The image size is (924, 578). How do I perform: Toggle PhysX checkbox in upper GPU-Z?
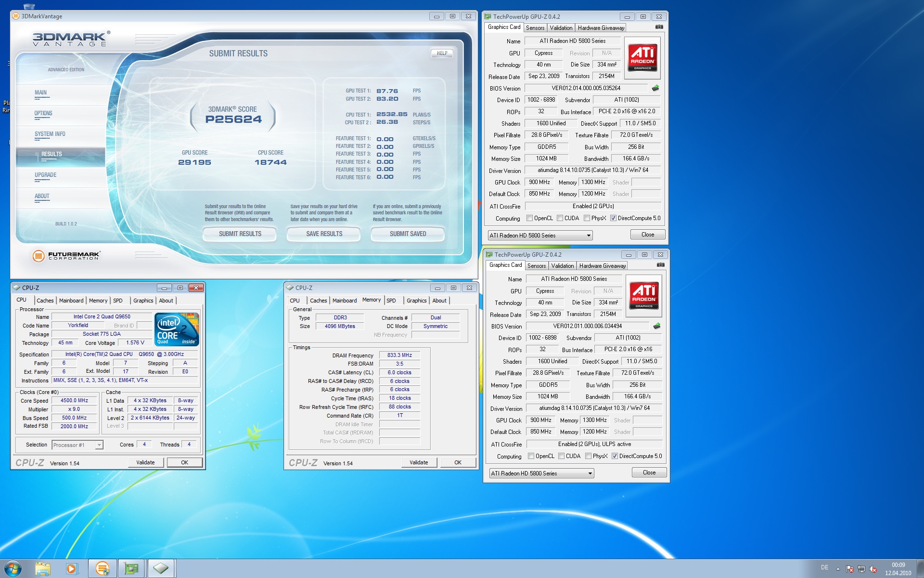[587, 218]
